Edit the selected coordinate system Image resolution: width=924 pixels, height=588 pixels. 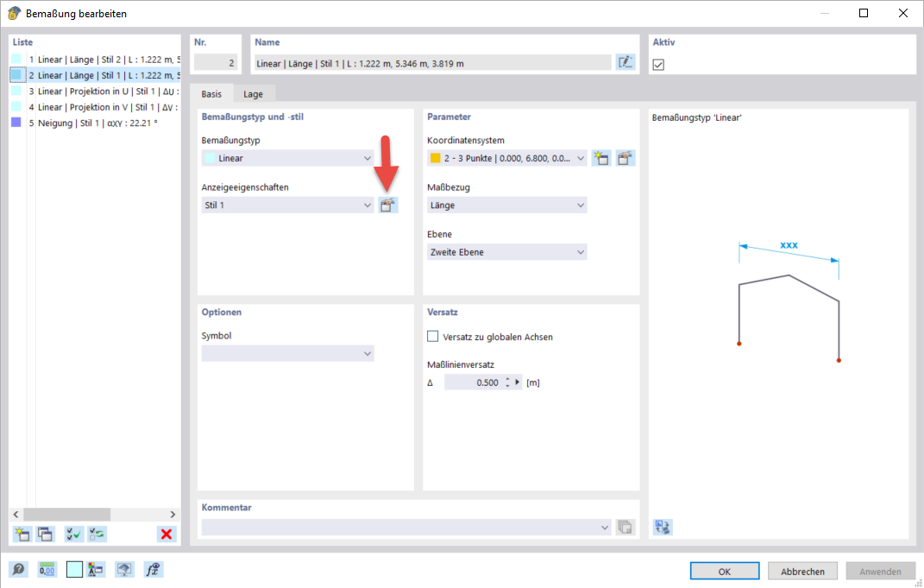pos(625,158)
